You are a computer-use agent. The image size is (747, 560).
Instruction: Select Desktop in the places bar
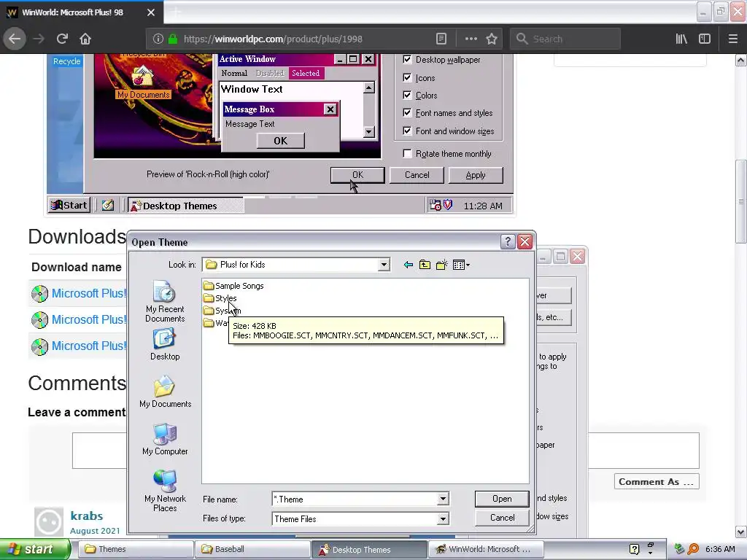(165, 345)
